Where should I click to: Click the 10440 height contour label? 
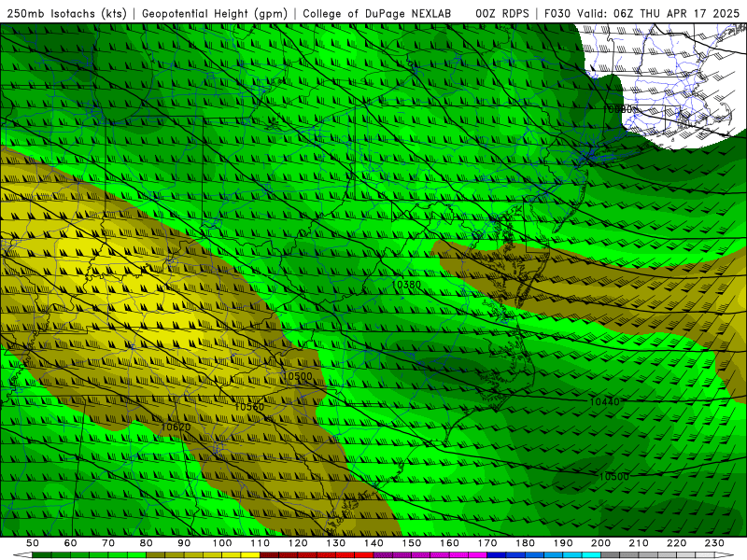point(604,402)
